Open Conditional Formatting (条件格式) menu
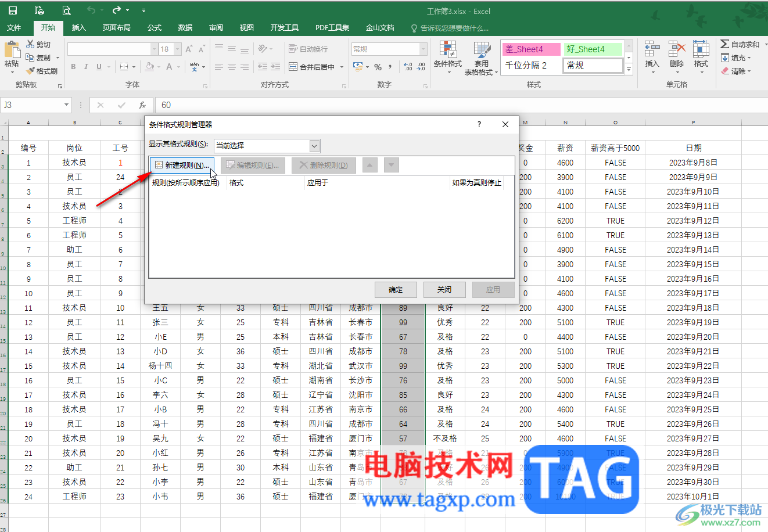The height and width of the screenshot is (532, 768). pyautogui.click(x=448, y=58)
